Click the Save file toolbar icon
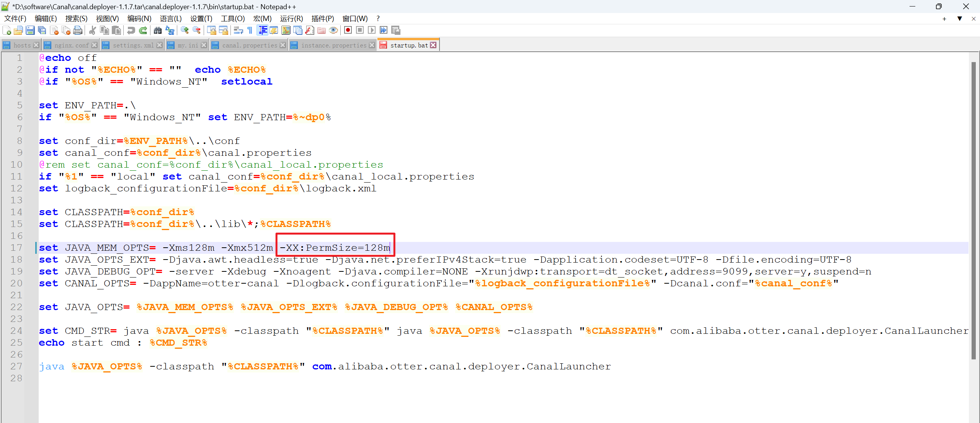This screenshot has width=980, height=423. (x=30, y=30)
